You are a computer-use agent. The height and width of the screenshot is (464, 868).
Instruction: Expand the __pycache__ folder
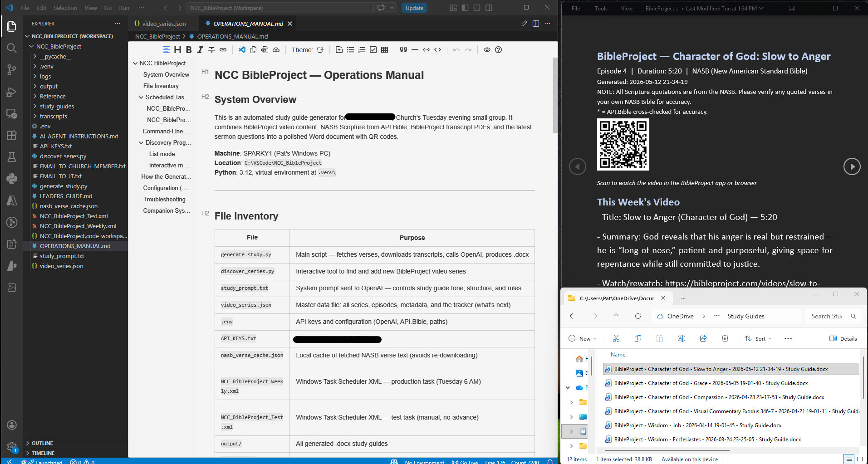(x=35, y=56)
